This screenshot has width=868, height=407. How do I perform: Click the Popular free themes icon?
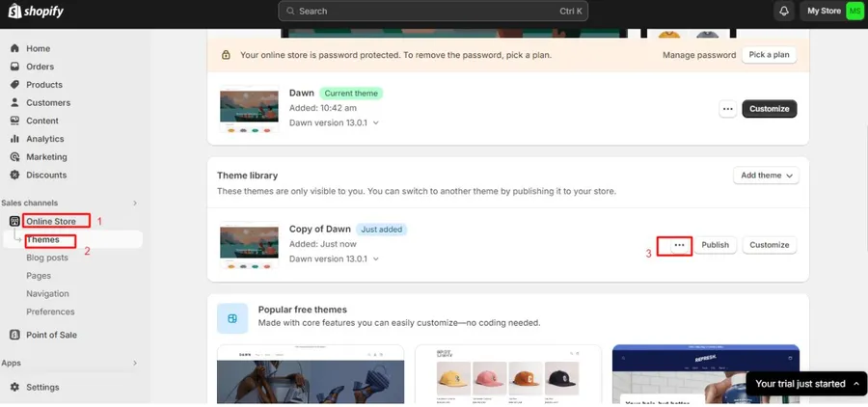click(x=232, y=318)
